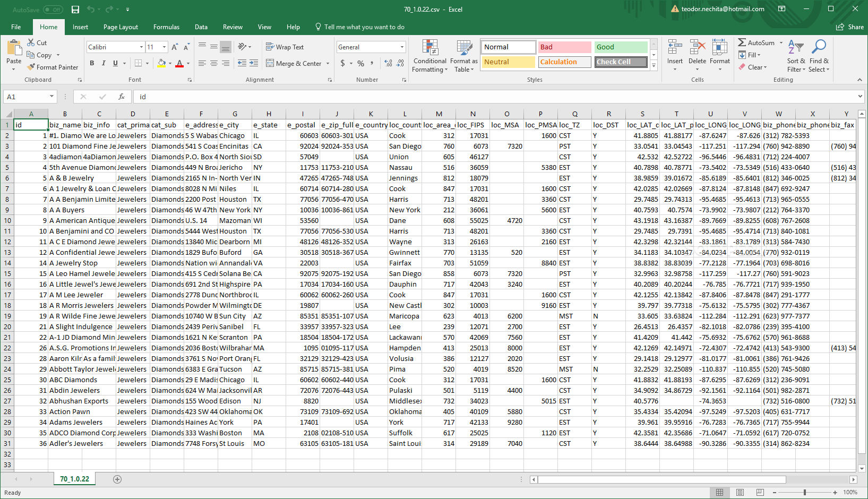Expand the AutoSum dropdown arrow

coord(781,43)
